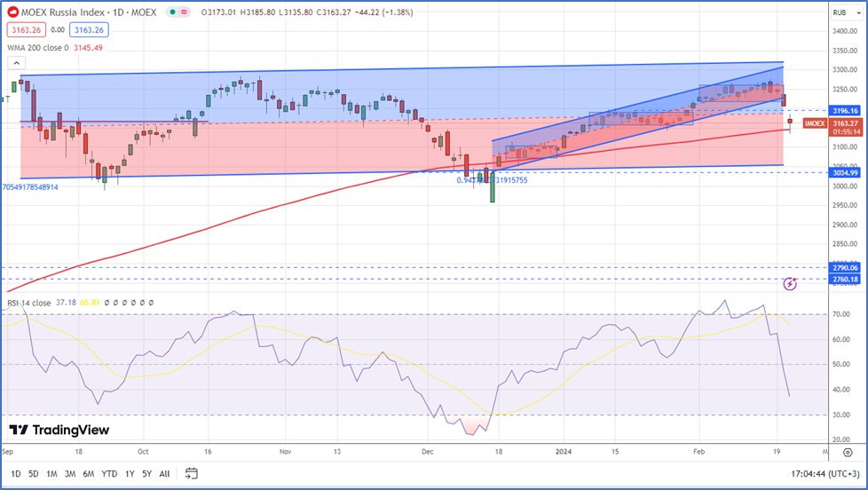Screen dimensions: 868x490
Task: Select the Fibonacci label ending 31915755
Action: click(x=492, y=180)
